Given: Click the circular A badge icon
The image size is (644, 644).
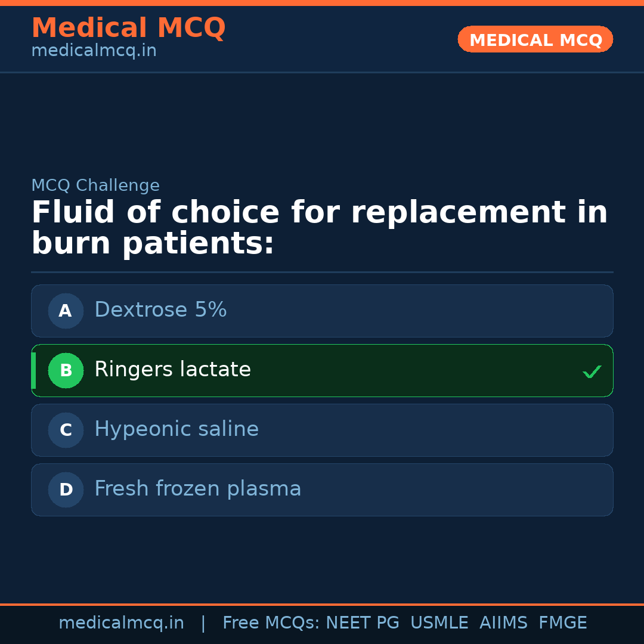Looking at the screenshot, I should pyautogui.click(x=66, y=311).
